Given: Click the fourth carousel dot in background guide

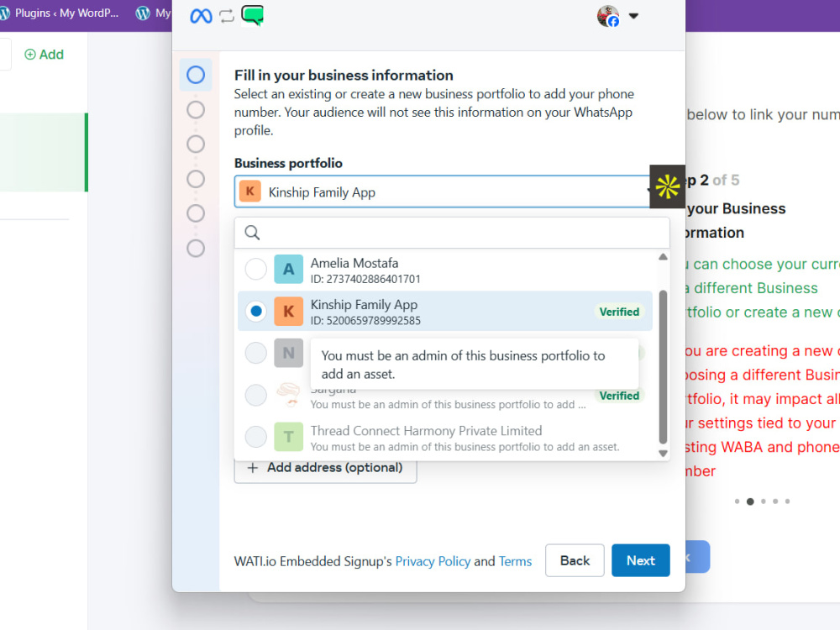Looking at the screenshot, I should tap(775, 501).
